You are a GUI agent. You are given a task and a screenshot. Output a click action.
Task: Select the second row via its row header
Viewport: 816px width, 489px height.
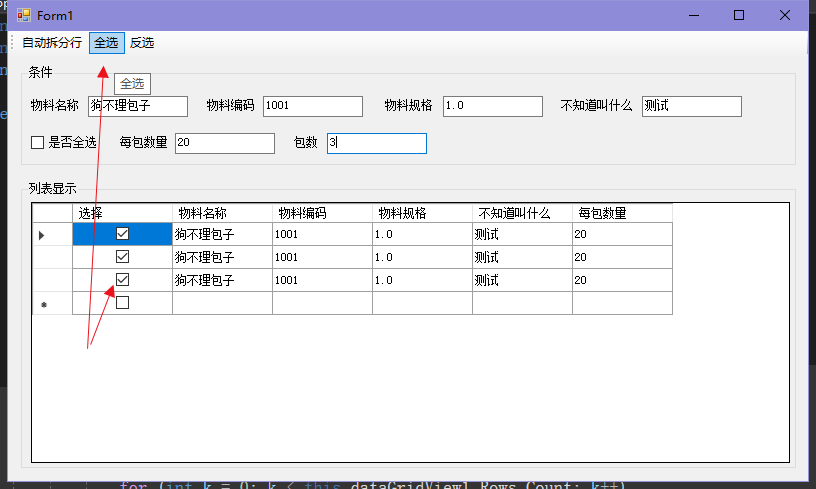coord(53,257)
